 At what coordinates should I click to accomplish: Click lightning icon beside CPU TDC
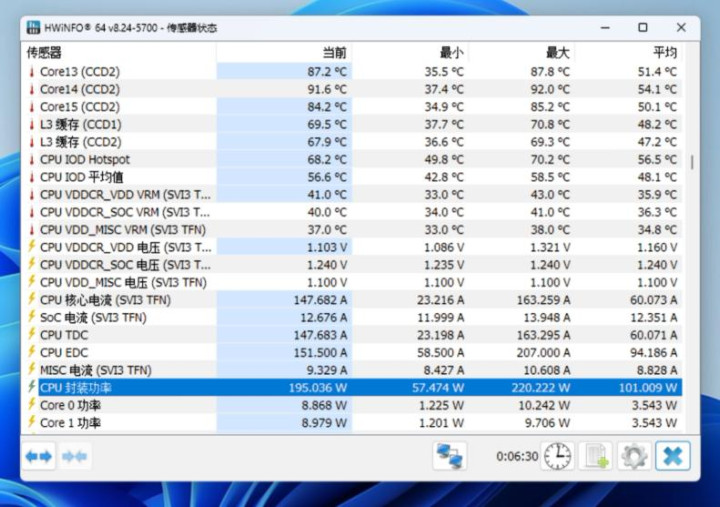(32, 334)
